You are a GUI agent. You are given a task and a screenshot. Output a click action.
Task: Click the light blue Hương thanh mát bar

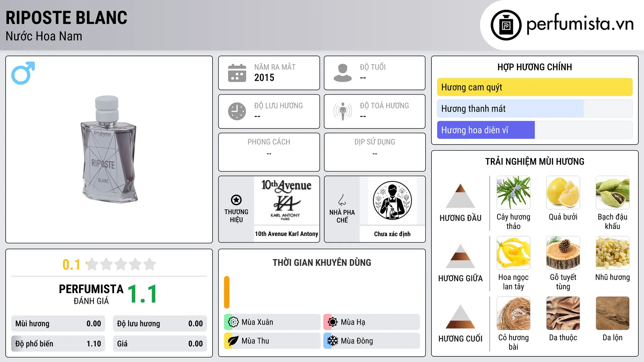tap(510, 108)
